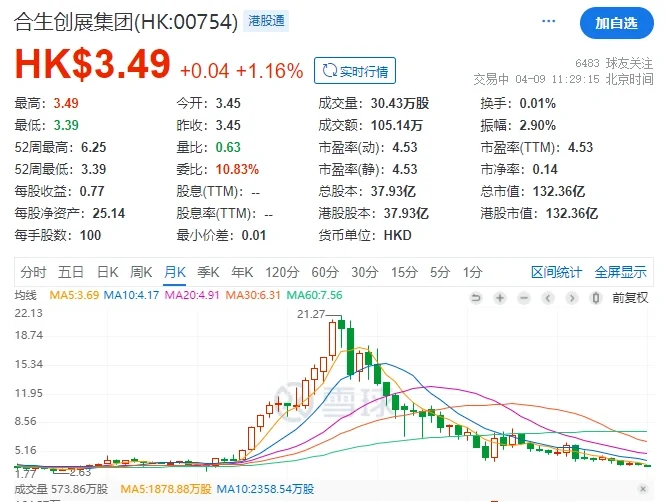Click the 总市值 132.36亿 value
Viewport: 666px width, 502px height.
(559, 191)
